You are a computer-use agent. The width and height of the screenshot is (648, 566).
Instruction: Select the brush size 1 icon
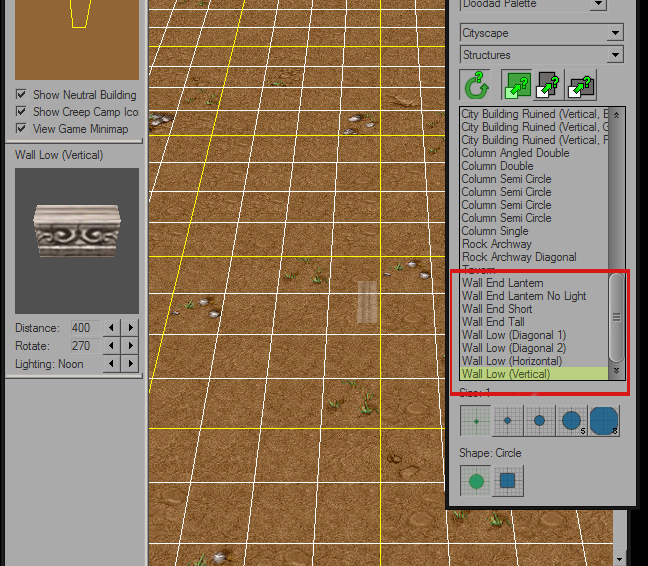tap(476, 421)
